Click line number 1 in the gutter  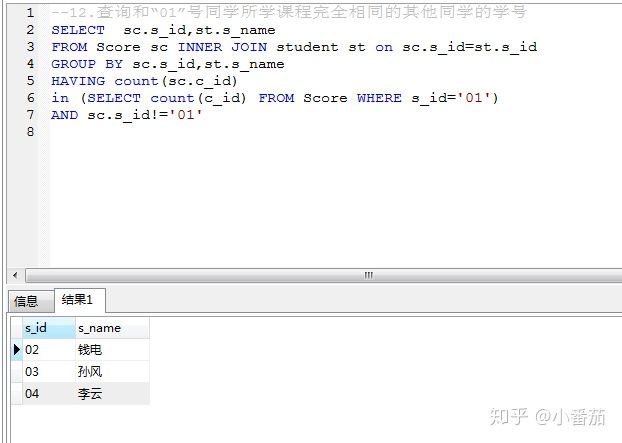(31, 13)
